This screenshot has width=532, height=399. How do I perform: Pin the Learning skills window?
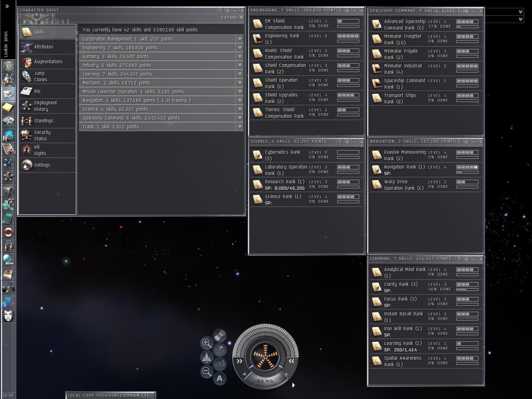pos(459,259)
